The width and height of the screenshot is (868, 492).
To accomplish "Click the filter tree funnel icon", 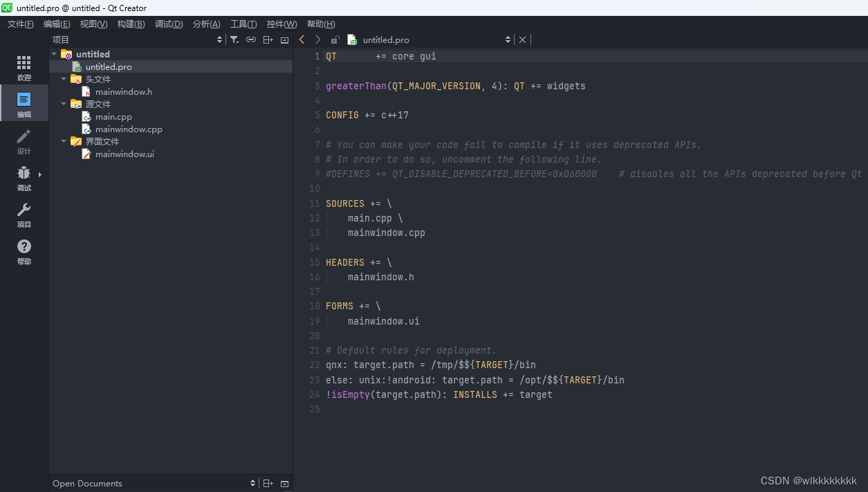I will [x=234, y=40].
